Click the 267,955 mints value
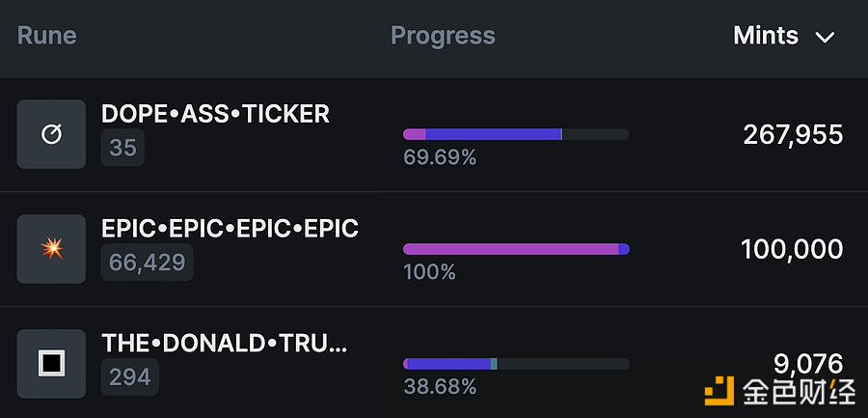The width and height of the screenshot is (868, 418). pyautogui.click(x=793, y=135)
